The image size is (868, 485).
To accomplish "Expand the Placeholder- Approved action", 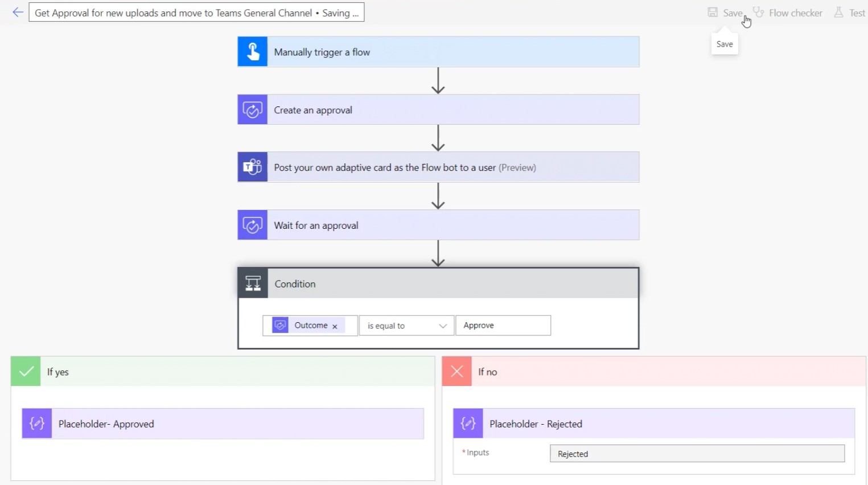I will pyautogui.click(x=223, y=424).
